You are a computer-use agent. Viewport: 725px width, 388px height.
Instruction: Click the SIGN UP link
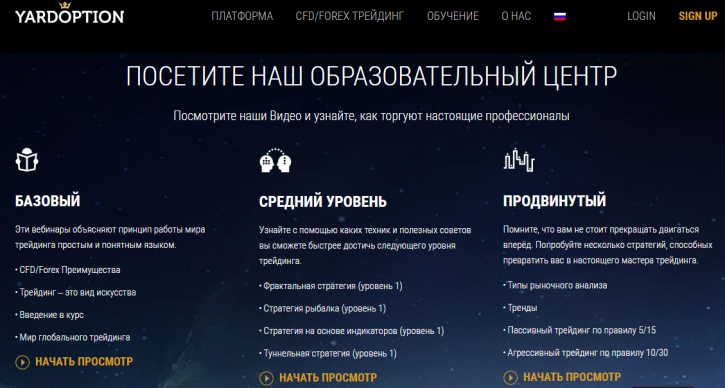698,16
